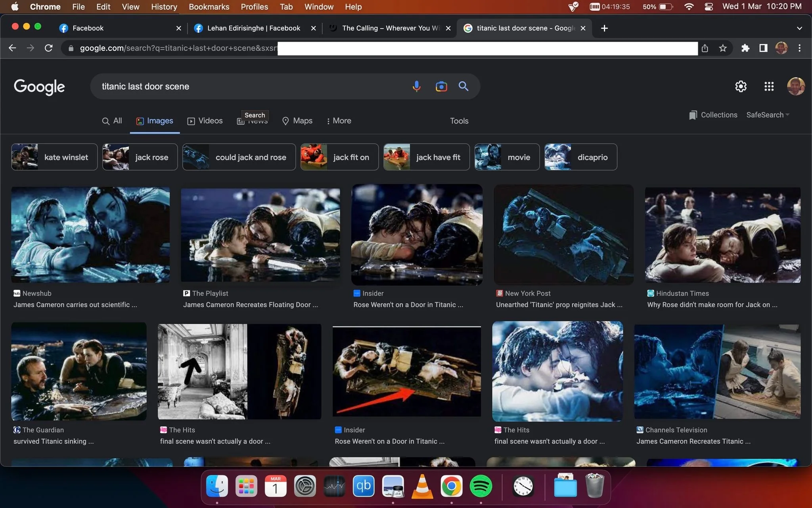Image resolution: width=812 pixels, height=508 pixels.
Task: Open the Newshub James Cameron thumbnail
Action: (x=90, y=235)
